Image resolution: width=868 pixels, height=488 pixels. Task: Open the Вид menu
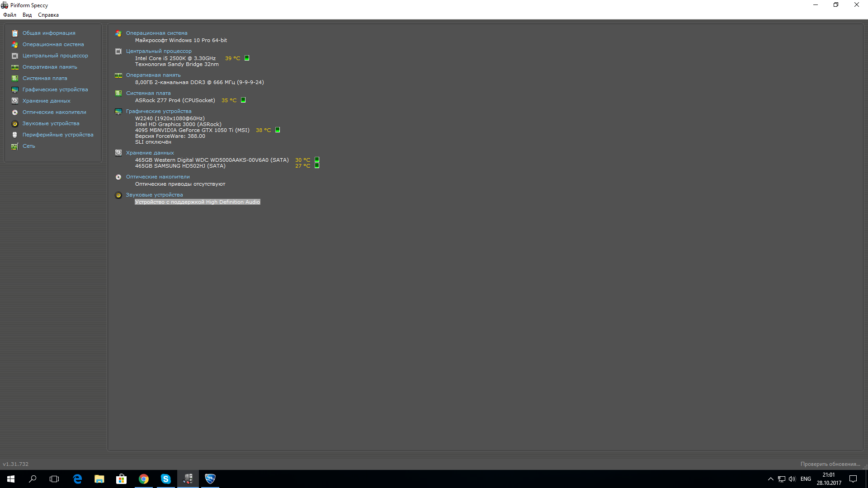(x=27, y=15)
